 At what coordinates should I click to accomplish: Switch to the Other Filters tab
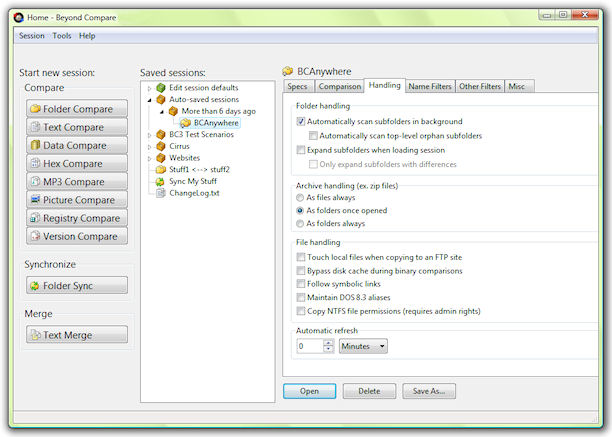pos(480,86)
